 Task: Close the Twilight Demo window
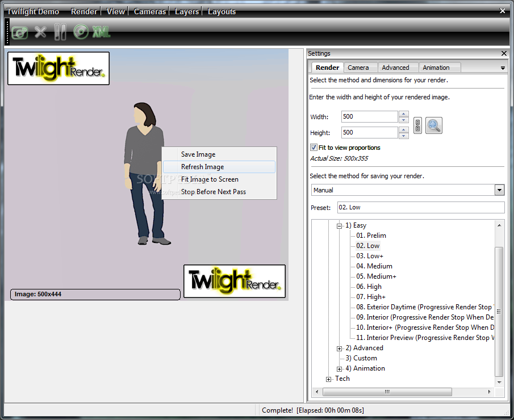(502, 11)
